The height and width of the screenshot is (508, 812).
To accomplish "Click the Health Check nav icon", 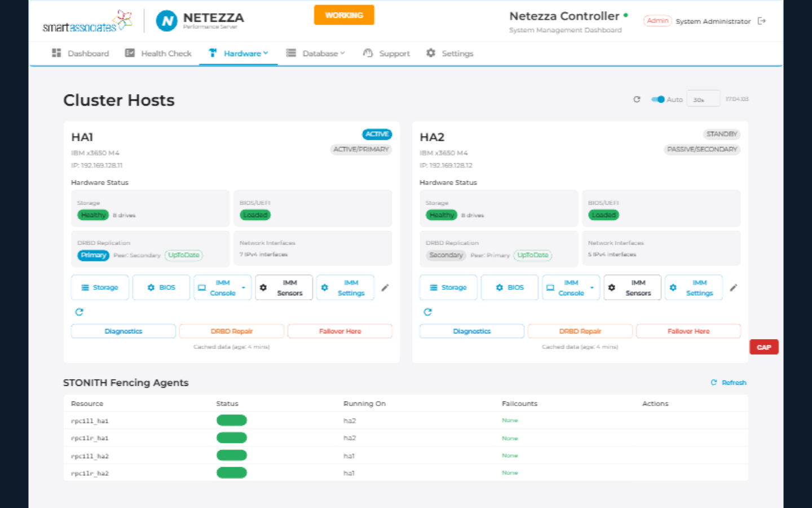I will 129,53.
